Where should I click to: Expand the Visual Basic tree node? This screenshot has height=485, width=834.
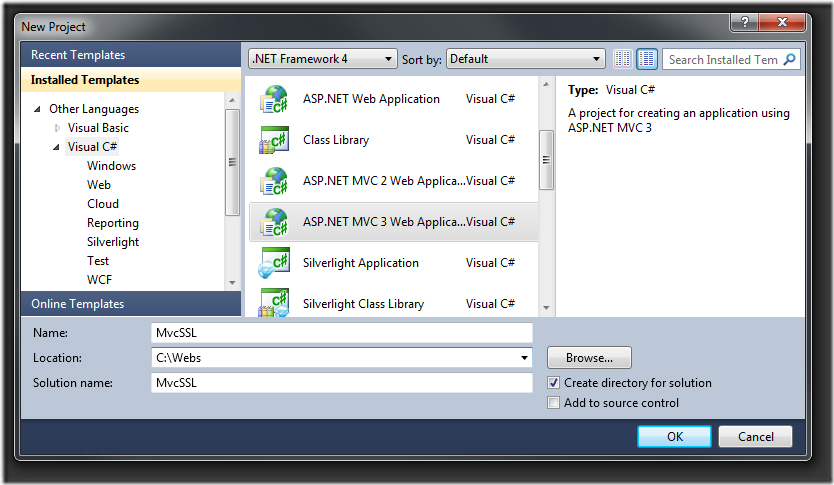point(57,128)
